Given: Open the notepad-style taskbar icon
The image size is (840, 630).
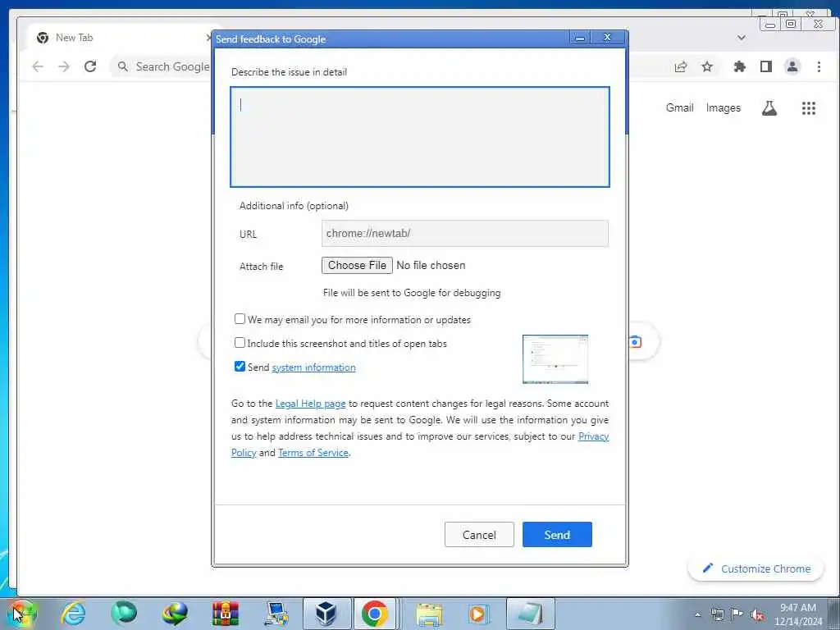Looking at the screenshot, I should 531,614.
